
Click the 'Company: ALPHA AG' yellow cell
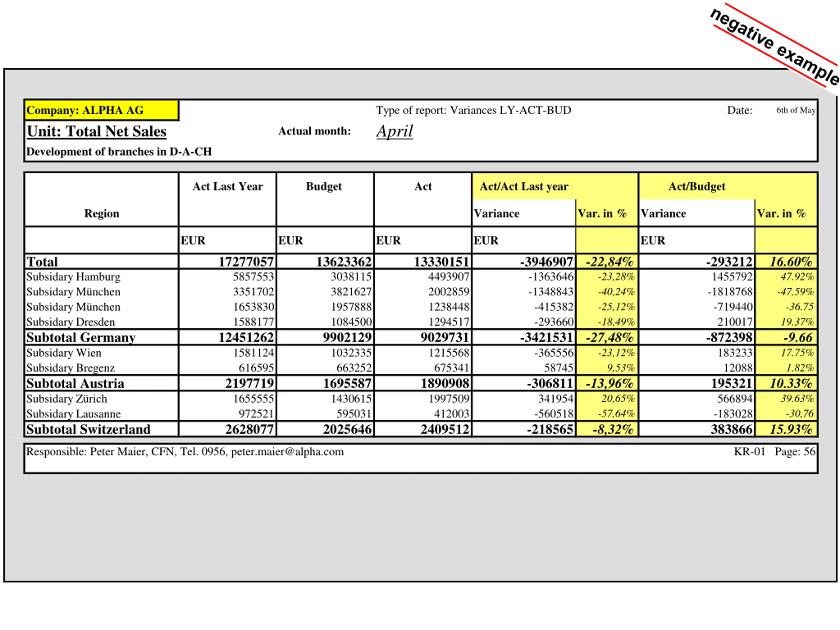[101, 111]
